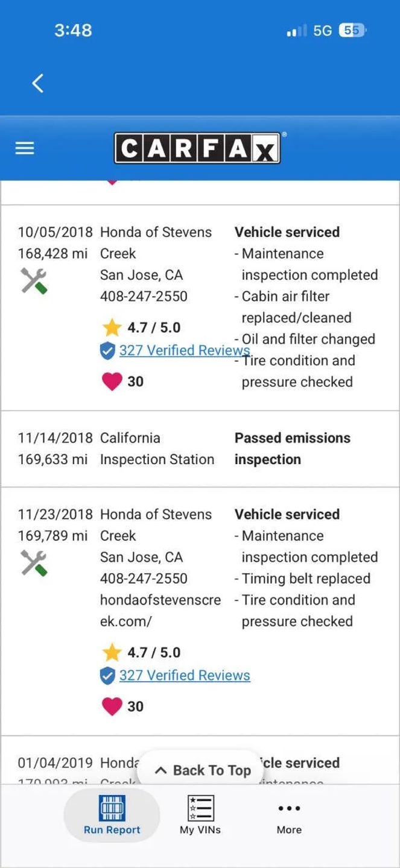400x868 pixels.
Task: Tap the My VINs list icon
Action: (200, 808)
